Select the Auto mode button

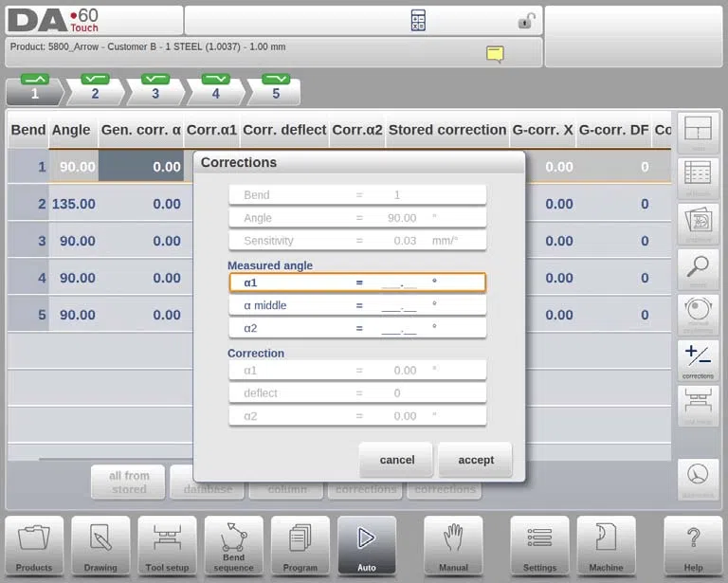[367, 546]
